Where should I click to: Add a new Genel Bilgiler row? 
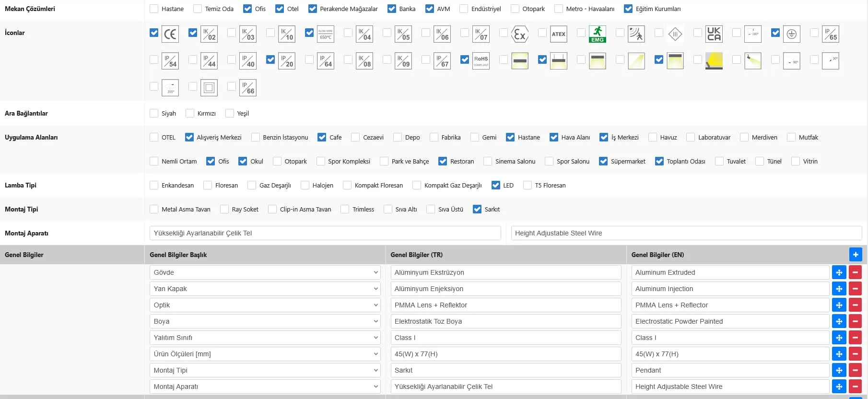856,255
